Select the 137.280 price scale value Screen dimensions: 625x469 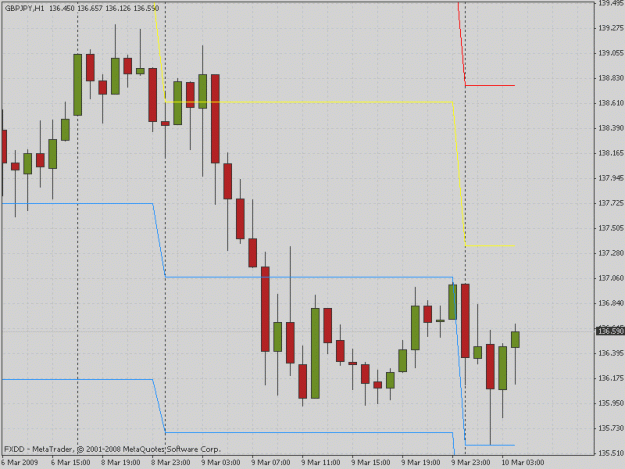point(611,253)
